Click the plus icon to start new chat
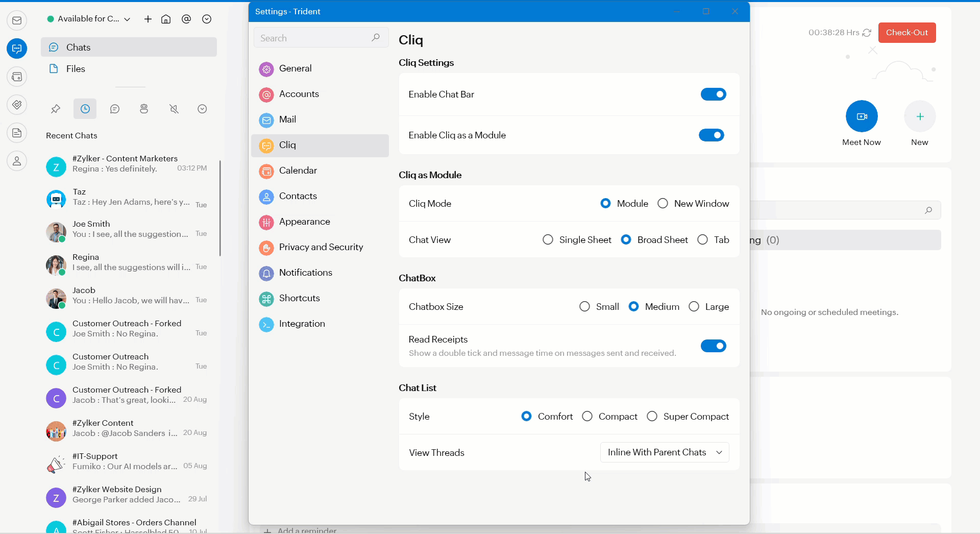 click(148, 19)
